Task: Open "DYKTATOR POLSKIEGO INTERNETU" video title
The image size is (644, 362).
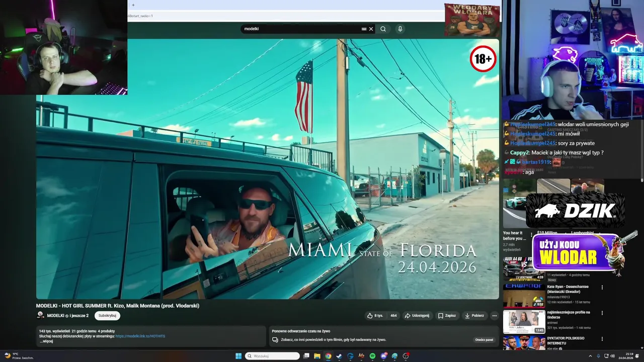Action: tap(566, 340)
